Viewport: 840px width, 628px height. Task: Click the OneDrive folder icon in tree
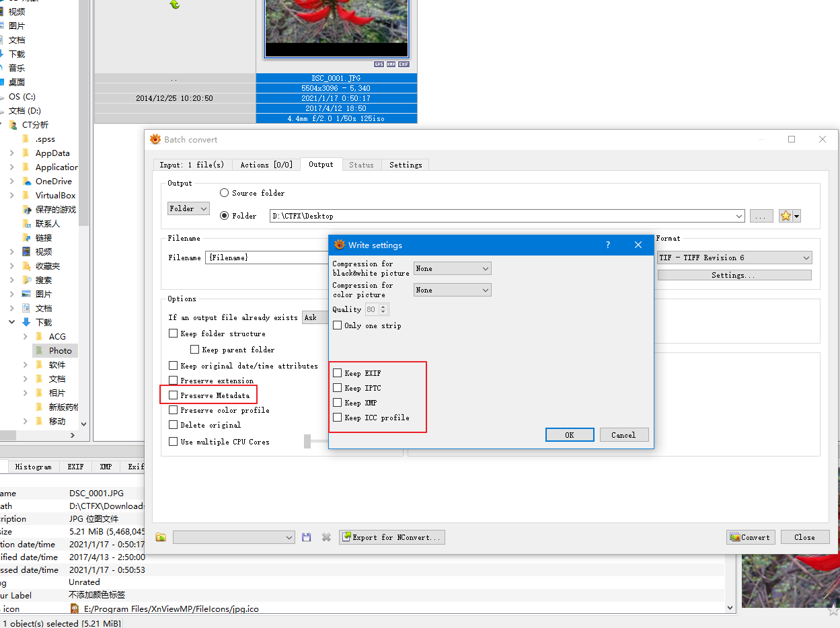(x=27, y=182)
